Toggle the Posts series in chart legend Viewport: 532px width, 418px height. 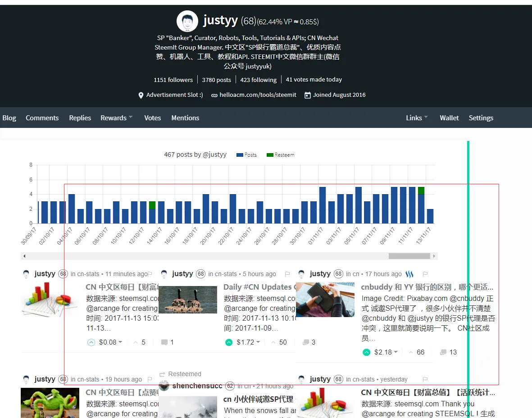[246, 154]
